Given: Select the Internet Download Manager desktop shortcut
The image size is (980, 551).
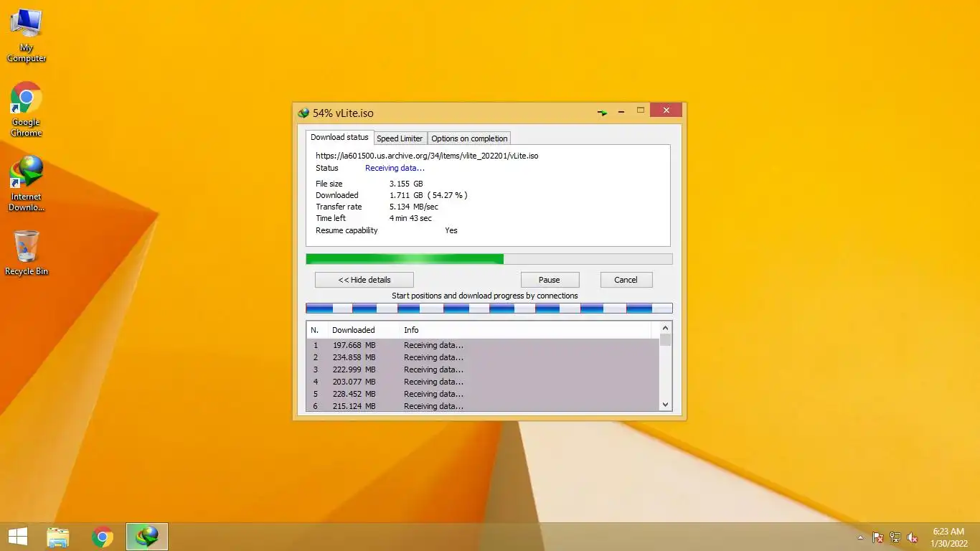Looking at the screenshot, I should (x=27, y=184).
